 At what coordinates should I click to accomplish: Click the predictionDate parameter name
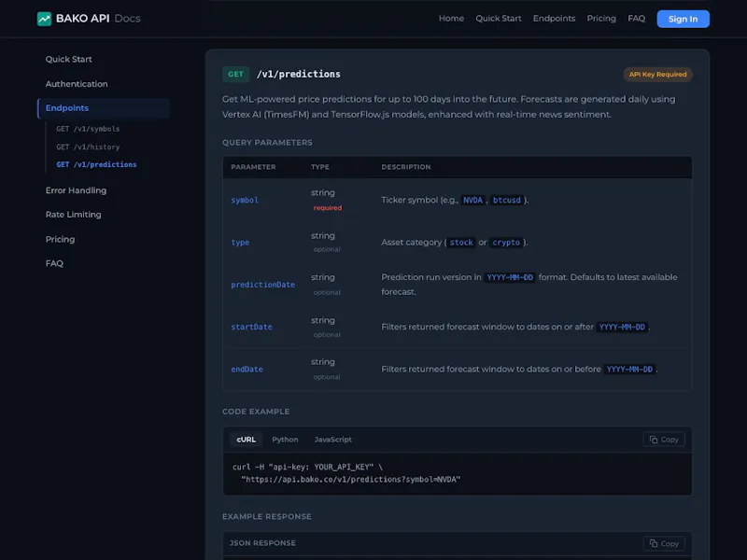[x=263, y=285]
